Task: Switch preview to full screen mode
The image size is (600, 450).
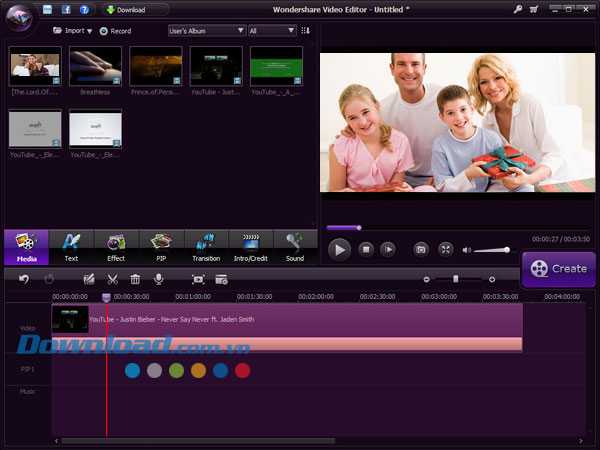Action: click(446, 249)
